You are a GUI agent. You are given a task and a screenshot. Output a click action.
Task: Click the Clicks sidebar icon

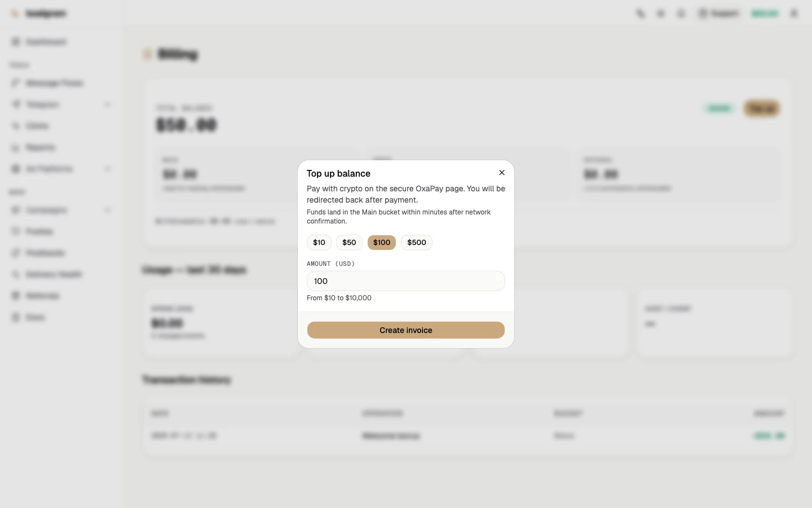(16, 126)
